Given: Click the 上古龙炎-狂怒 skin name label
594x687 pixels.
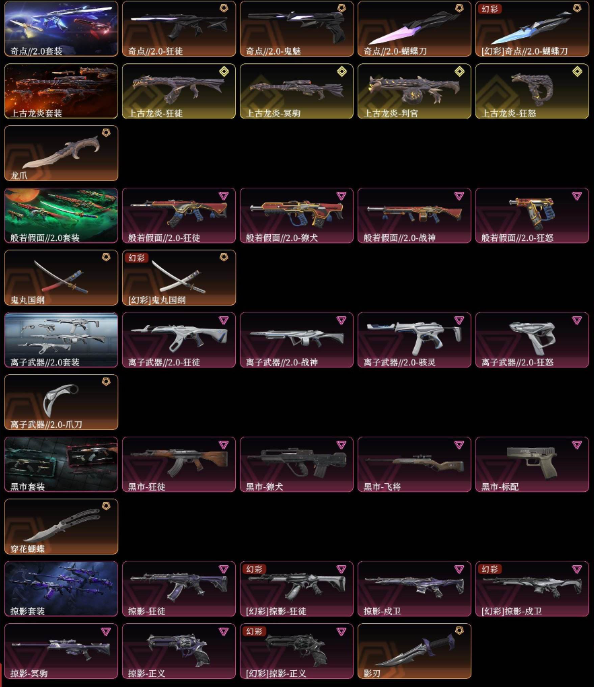Looking at the screenshot, I should [509, 113].
